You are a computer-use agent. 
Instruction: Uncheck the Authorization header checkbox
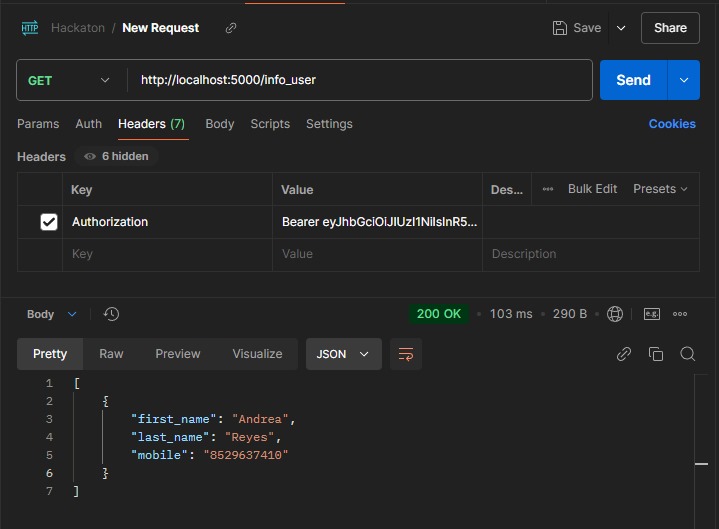[x=49, y=222]
